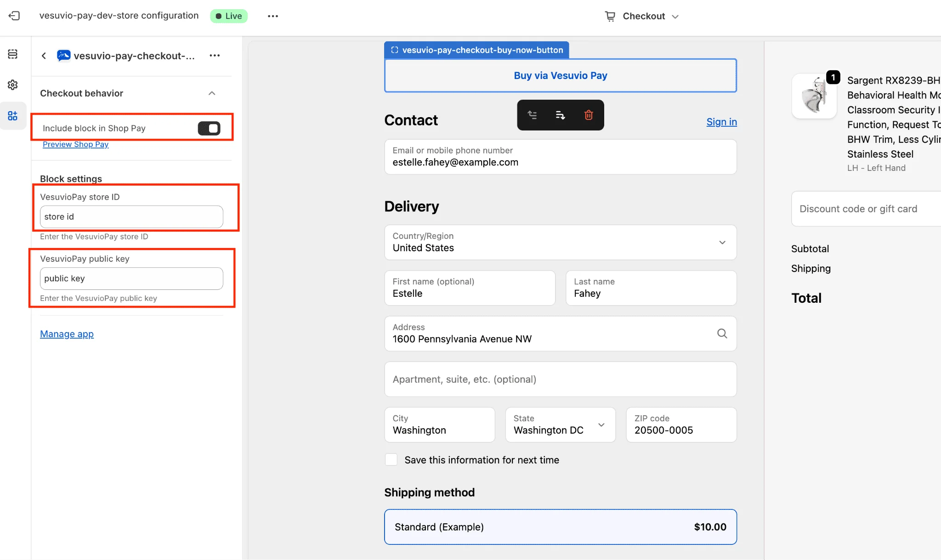Click the Discount code or gift card field

point(867,209)
